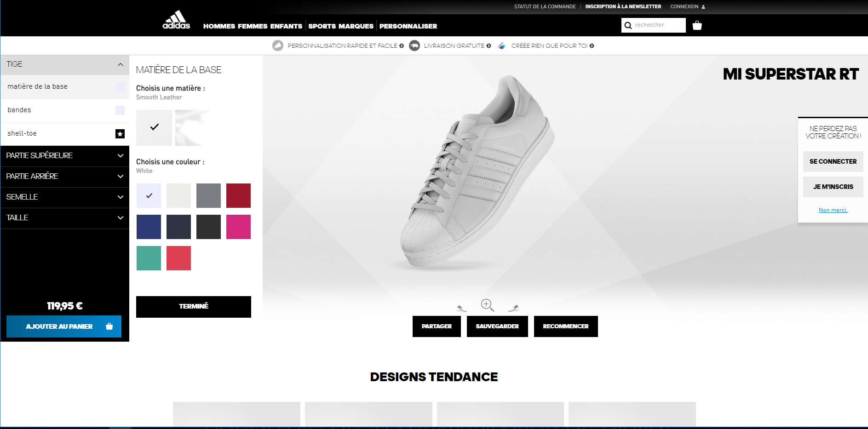Open the FEMMES menu
Image resolution: width=868 pixels, height=429 pixels.
253,26
